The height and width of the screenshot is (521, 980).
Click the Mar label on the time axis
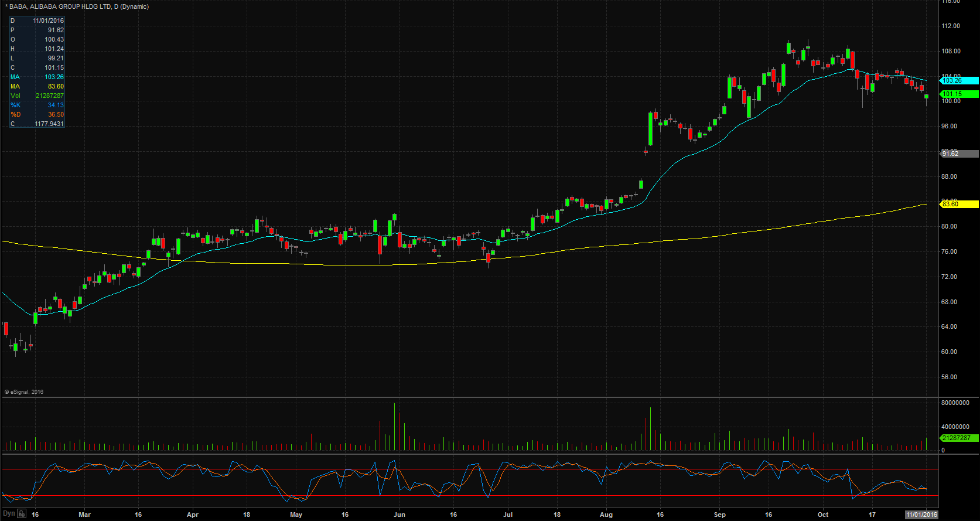point(85,515)
